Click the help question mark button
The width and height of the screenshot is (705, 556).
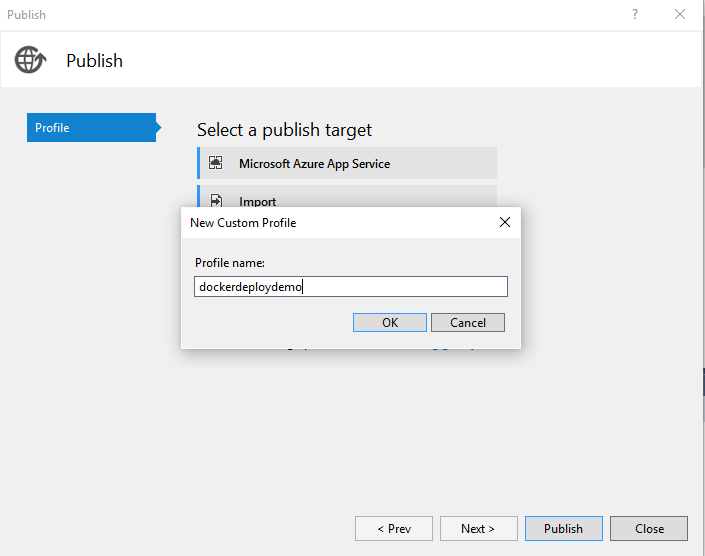click(634, 14)
